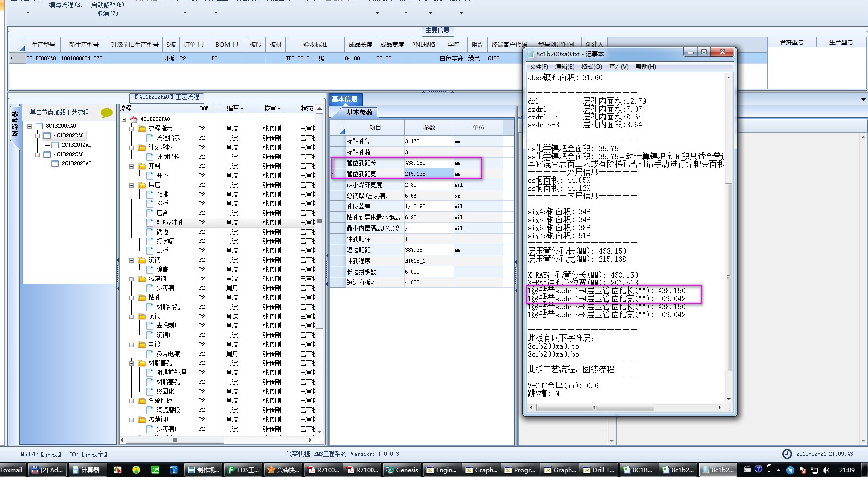Select the 基本信息 tab

[345, 99]
